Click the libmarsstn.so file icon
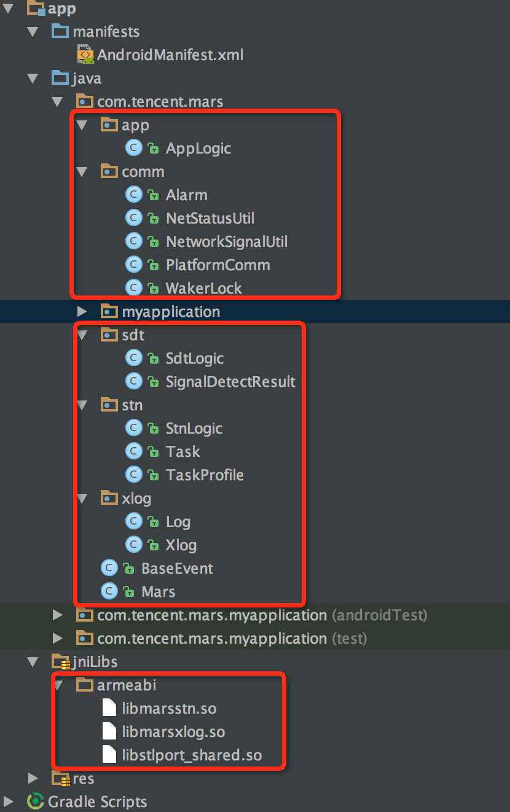Image resolution: width=510 pixels, height=812 pixels. coord(109,708)
